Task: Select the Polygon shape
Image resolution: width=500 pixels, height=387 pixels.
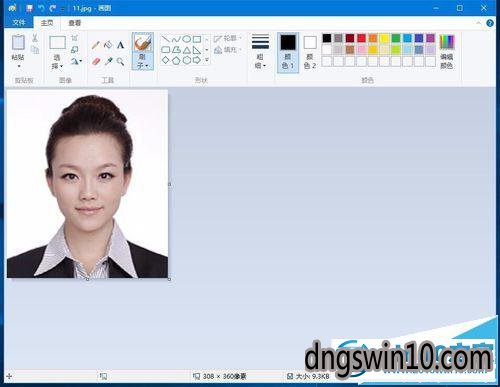Action: coord(176,50)
